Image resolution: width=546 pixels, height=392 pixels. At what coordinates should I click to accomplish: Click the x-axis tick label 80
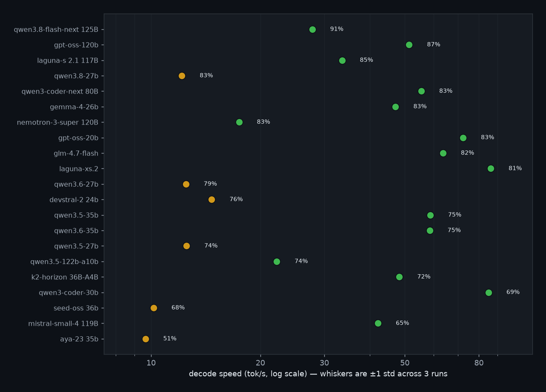pyautogui.click(x=479, y=362)
